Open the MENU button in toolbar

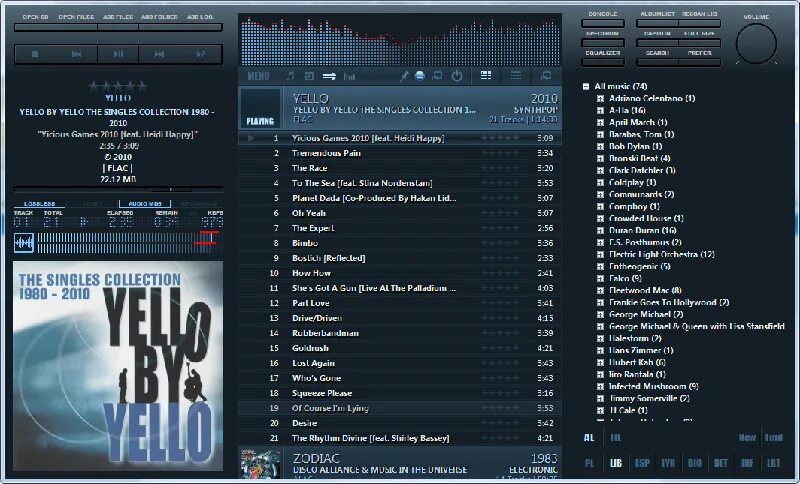click(258, 77)
